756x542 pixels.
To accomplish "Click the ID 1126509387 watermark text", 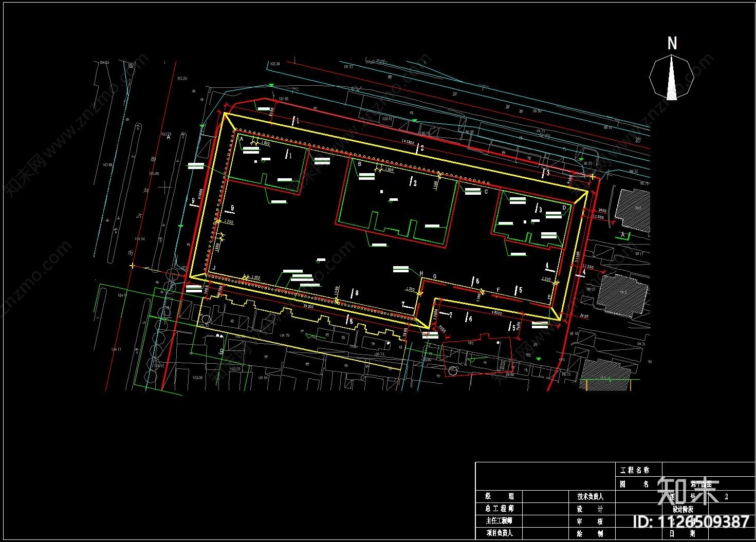I will click(x=691, y=522).
